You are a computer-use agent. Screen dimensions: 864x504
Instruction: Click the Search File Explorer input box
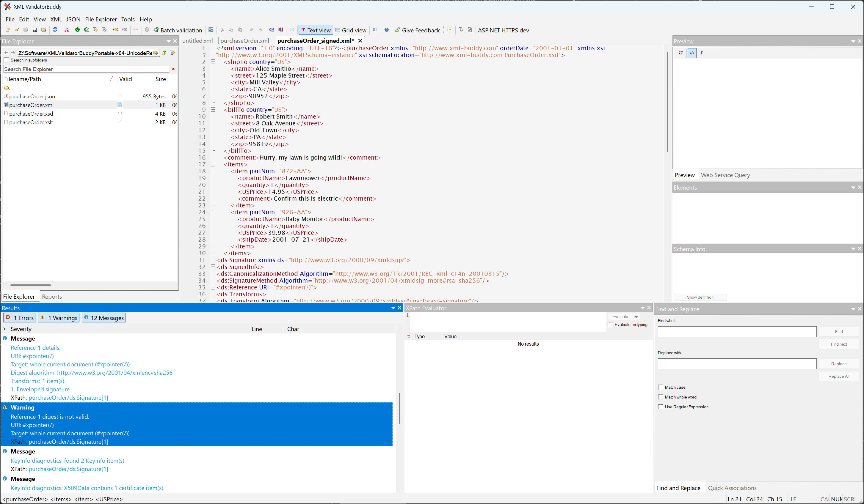click(86, 69)
